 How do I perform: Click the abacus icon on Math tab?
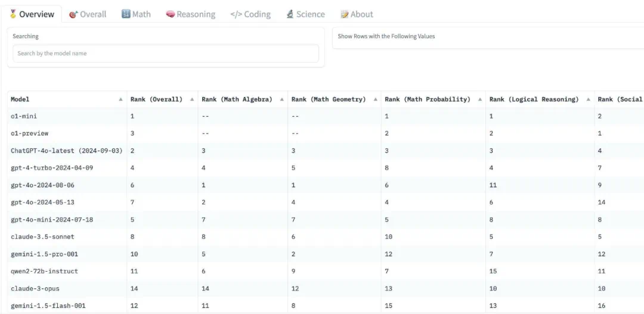(x=126, y=14)
